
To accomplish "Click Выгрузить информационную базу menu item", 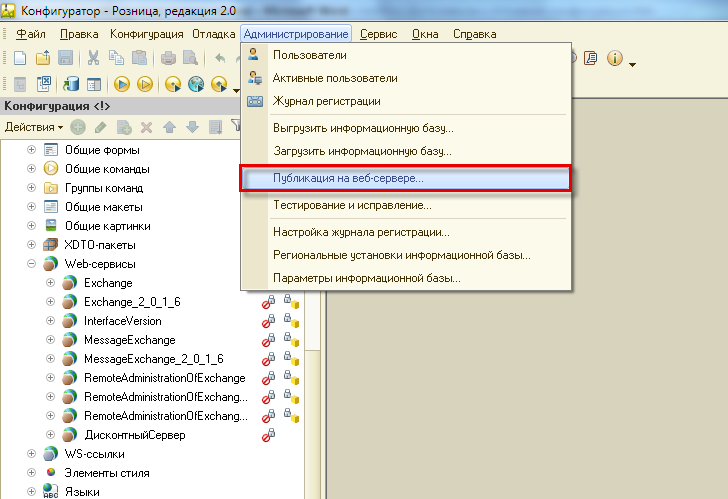I will (x=363, y=128).
